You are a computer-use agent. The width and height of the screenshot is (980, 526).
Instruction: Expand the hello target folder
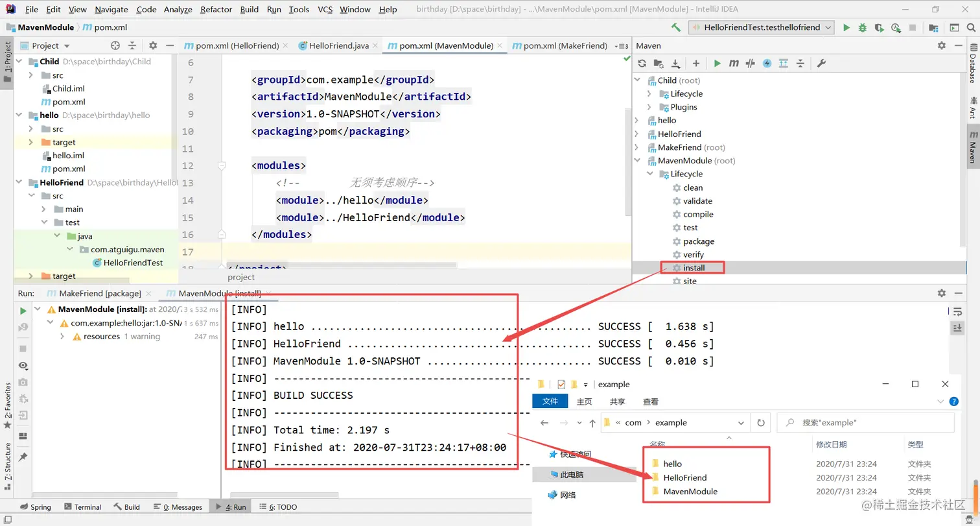30,142
